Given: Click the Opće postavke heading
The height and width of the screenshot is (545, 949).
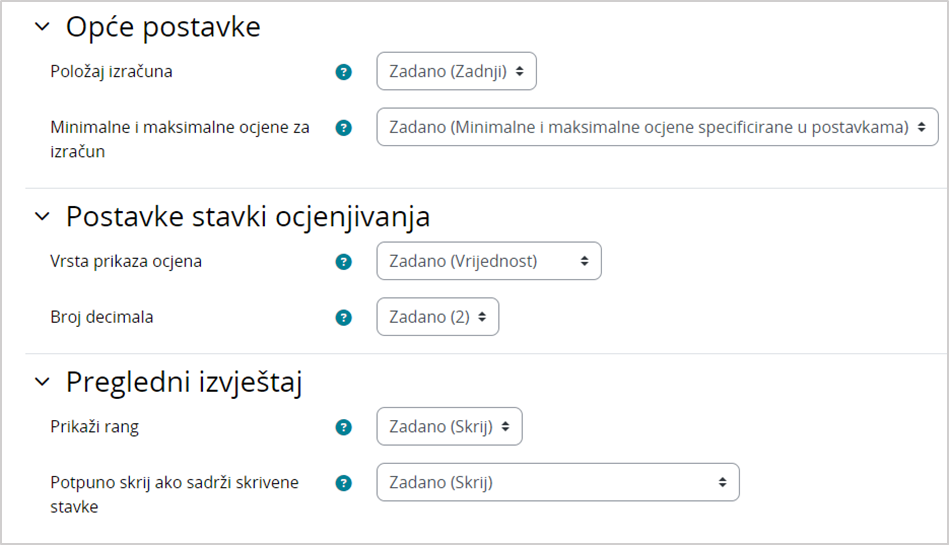Looking at the screenshot, I should [x=163, y=28].
